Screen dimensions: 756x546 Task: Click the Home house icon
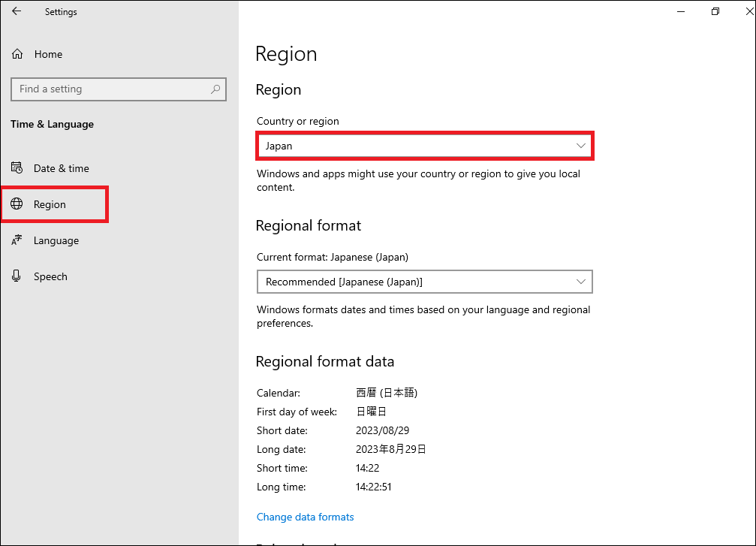[17, 54]
